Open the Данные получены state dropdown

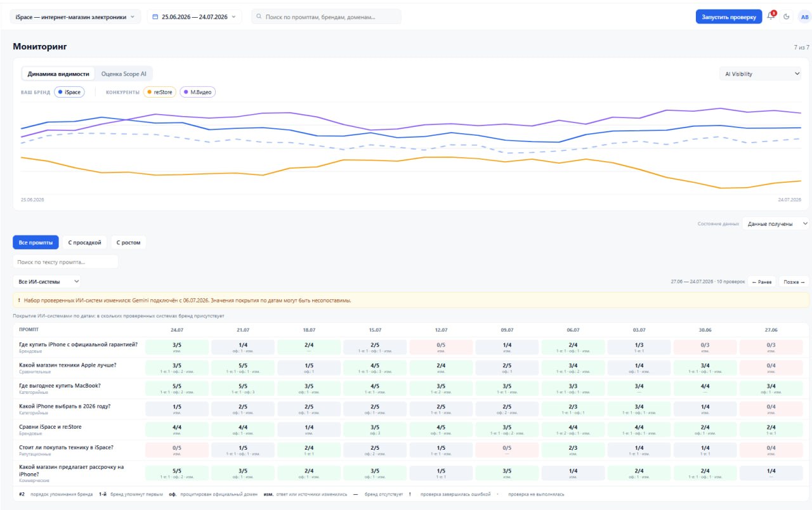776,223
